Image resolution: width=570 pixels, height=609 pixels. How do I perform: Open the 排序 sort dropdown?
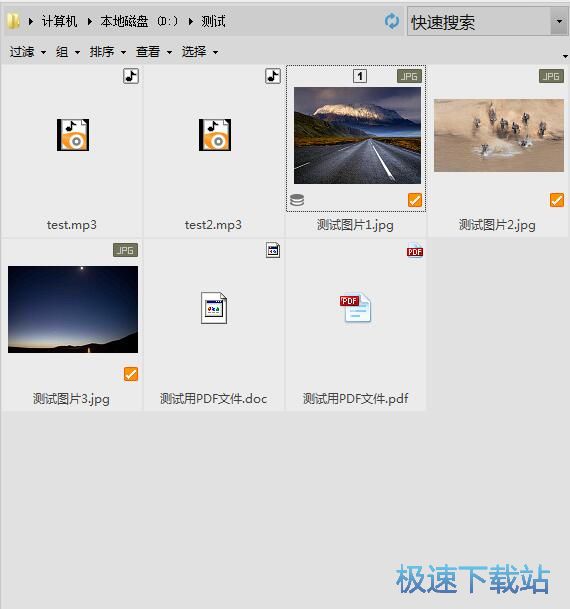[x=108, y=52]
